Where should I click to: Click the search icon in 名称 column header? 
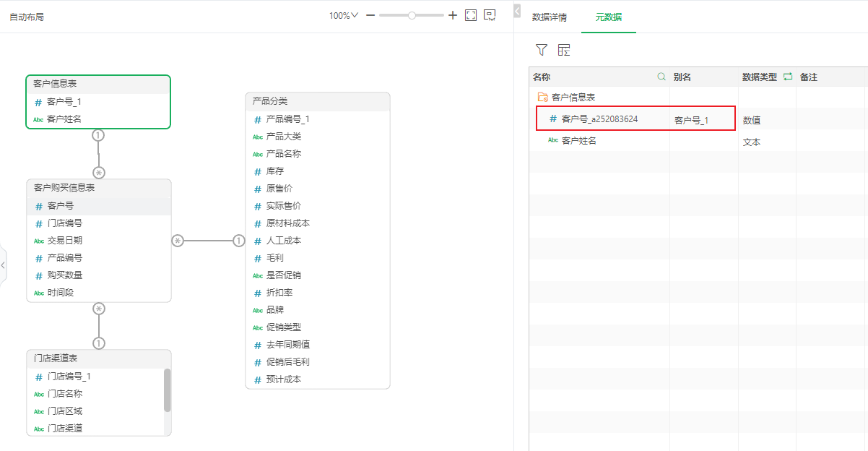pos(661,77)
